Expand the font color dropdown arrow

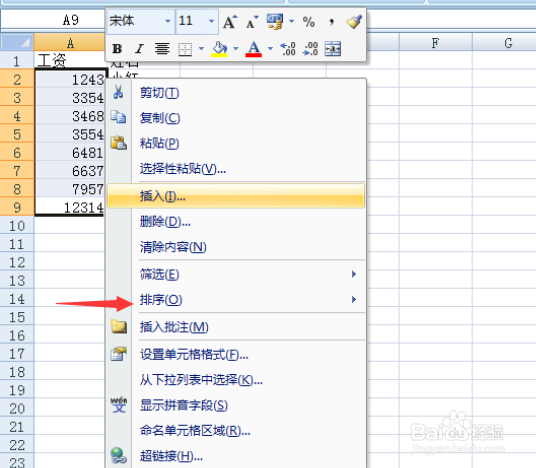(270, 49)
